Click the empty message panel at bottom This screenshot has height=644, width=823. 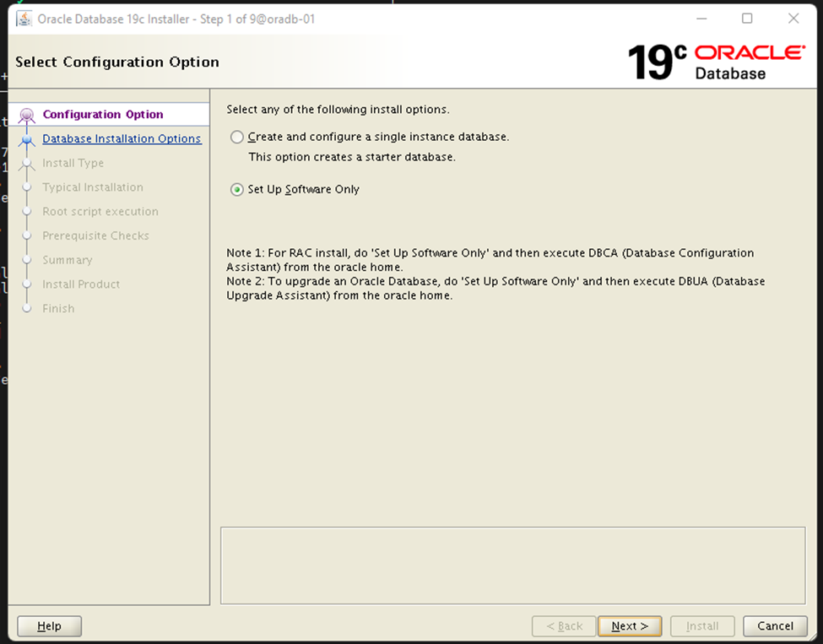tap(513, 566)
